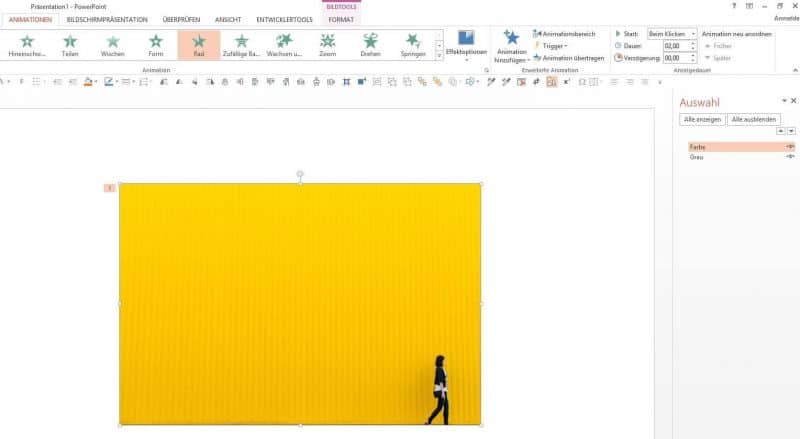Apply the Wischen animation effect
Image resolution: width=800 pixels, height=439 pixels.
[x=113, y=45]
